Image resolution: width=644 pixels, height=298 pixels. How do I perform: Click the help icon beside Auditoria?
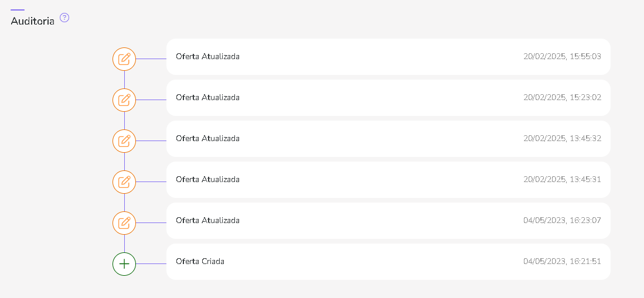tap(64, 18)
